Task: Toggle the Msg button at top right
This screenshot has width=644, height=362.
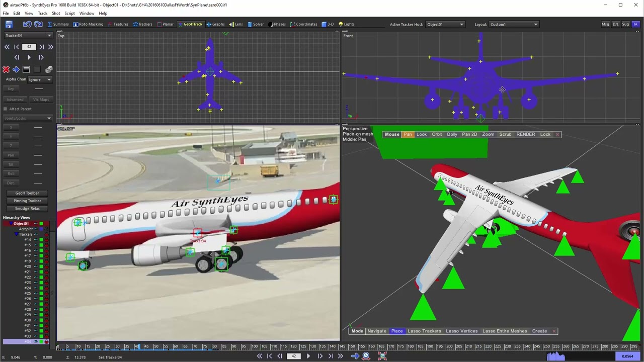Action: (x=605, y=24)
